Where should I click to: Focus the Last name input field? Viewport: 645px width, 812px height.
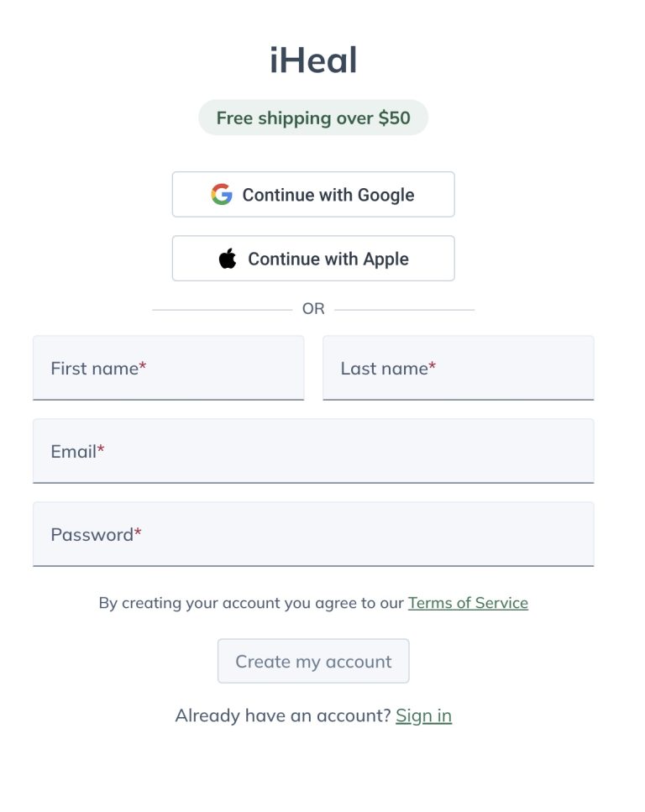(458, 369)
